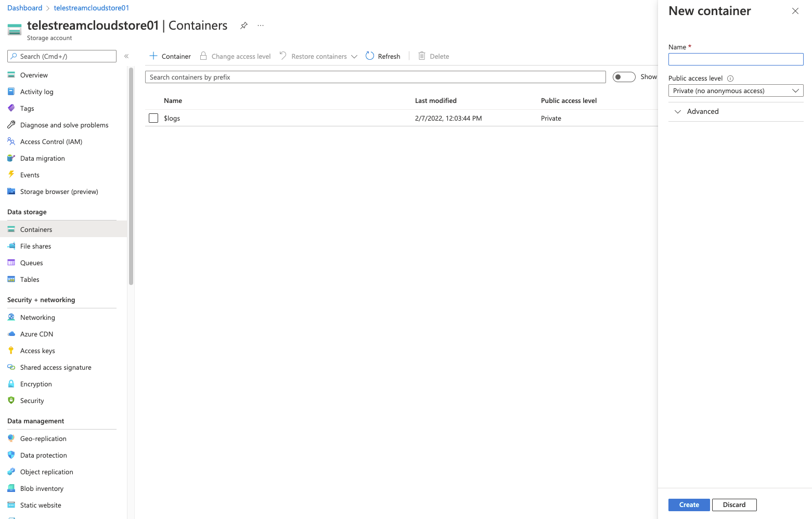Click the Tables icon
This screenshot has width=812, height=519.
pyautogui.click(x=11, y=279)
